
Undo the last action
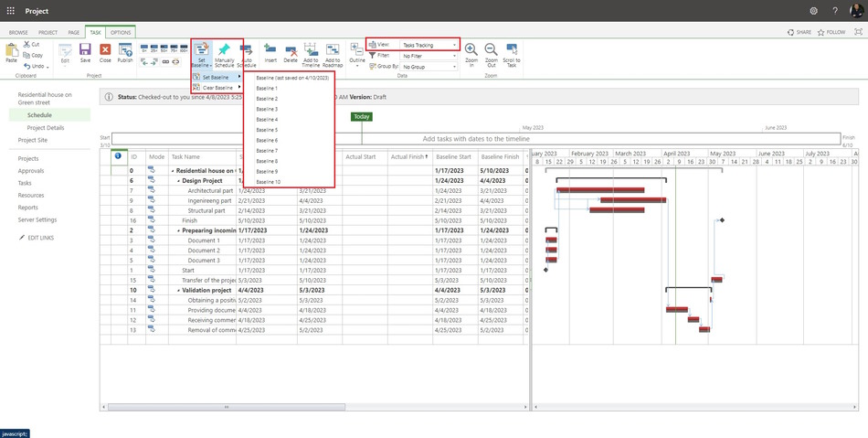click(x=34, y=66)
